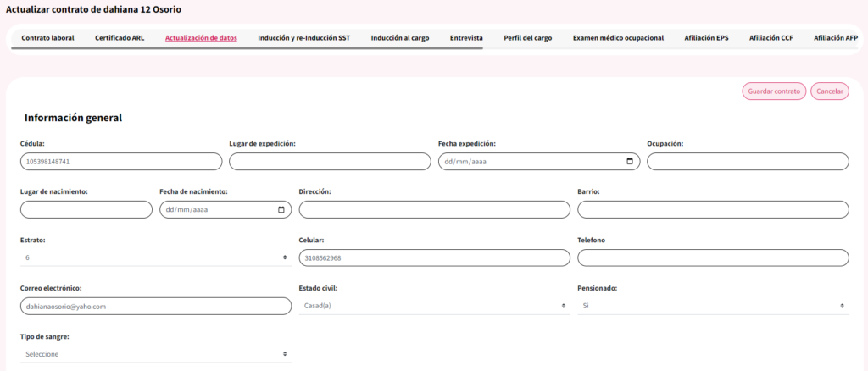Click the Cancelar button

coord(829,91)
